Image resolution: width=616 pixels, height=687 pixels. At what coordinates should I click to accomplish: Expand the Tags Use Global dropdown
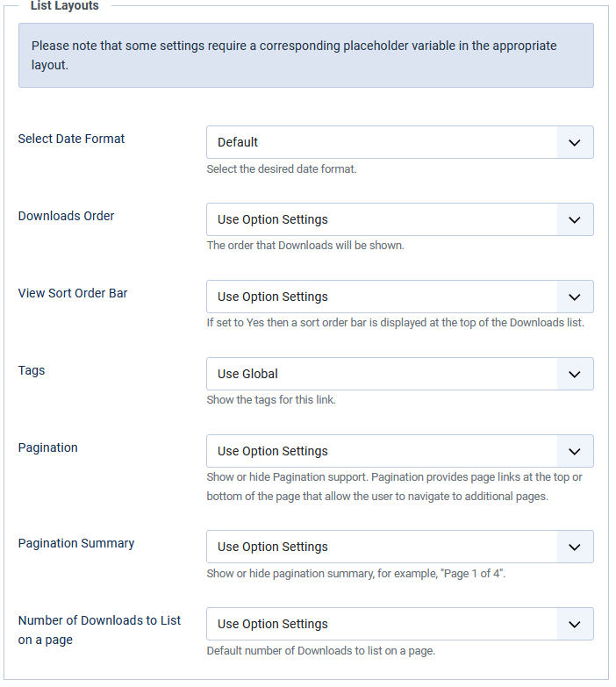point(399,374)
